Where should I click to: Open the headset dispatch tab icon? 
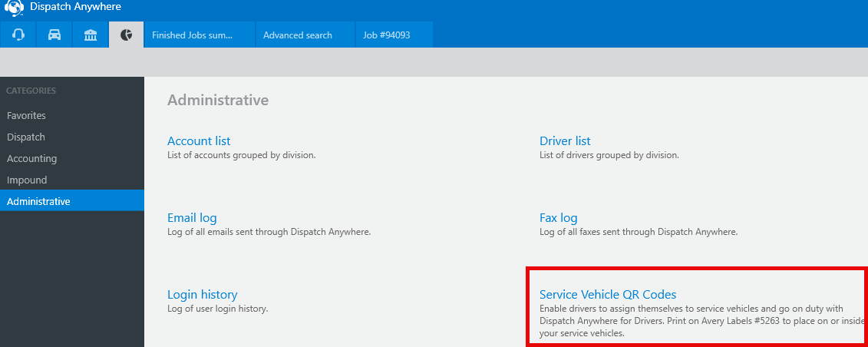pos(18,35)
